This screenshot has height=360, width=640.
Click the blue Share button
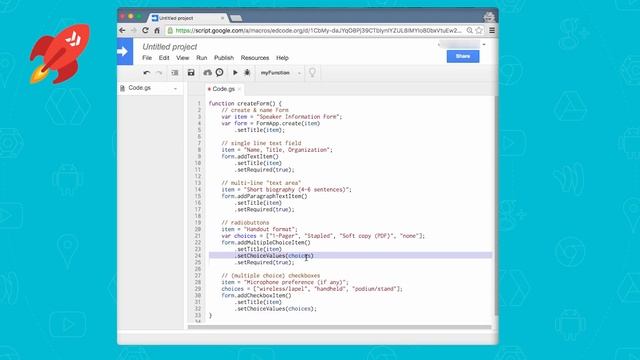(463, 56)
